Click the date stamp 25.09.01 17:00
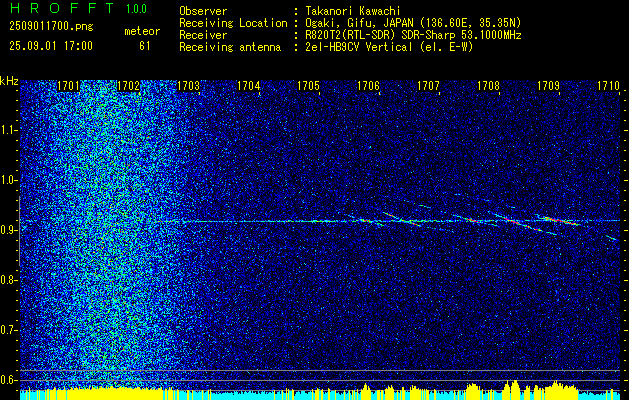 [51, 46]
